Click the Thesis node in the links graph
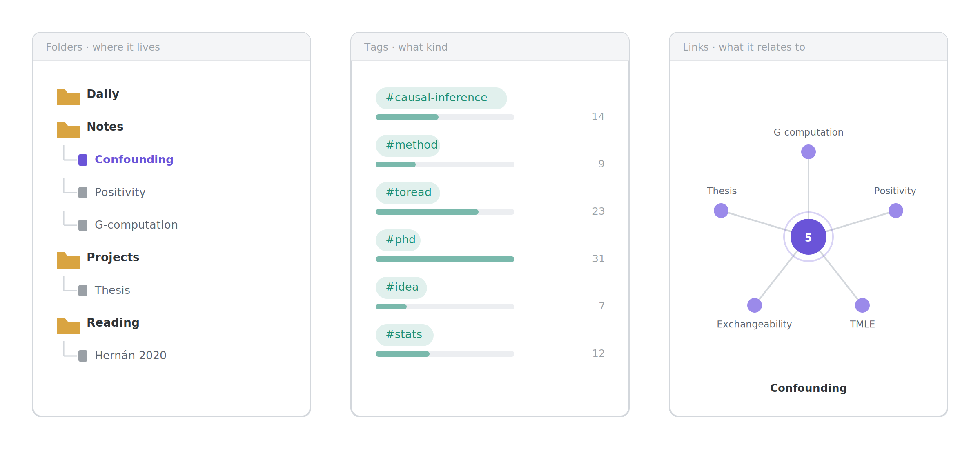Viewport: 980px width, 449px height. (721, 211)
